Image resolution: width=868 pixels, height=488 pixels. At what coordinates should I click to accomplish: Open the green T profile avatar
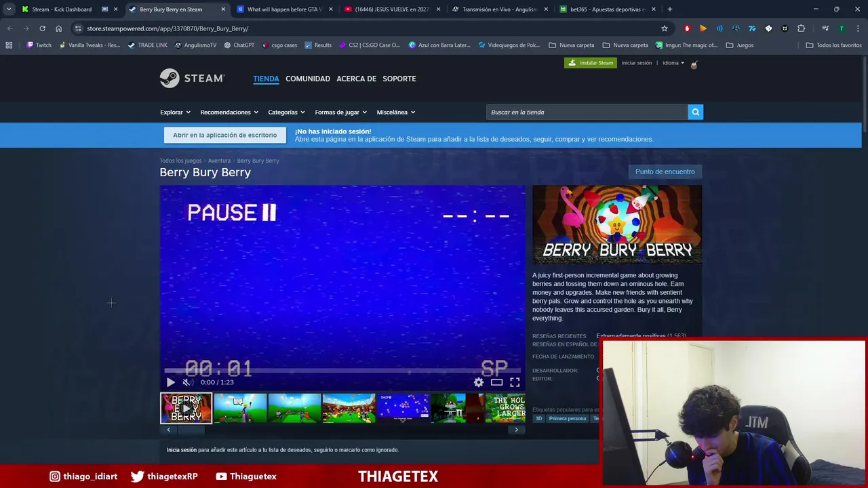(x=842, y=28)
